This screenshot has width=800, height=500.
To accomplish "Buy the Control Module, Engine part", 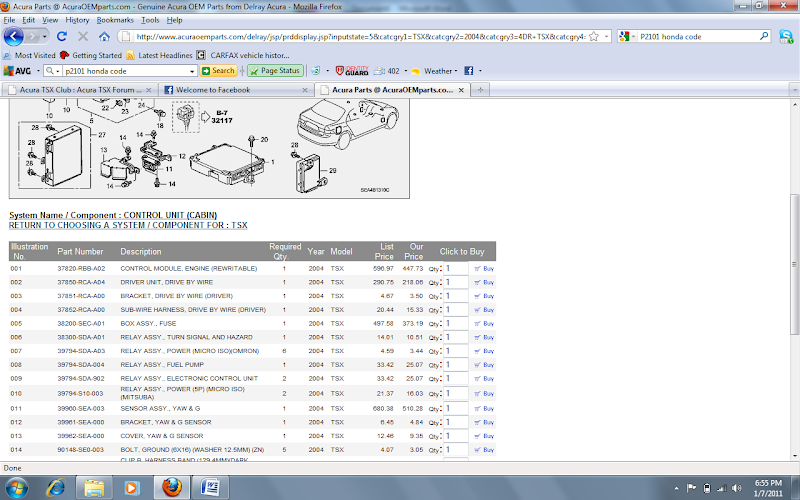I will pos(484,268).
